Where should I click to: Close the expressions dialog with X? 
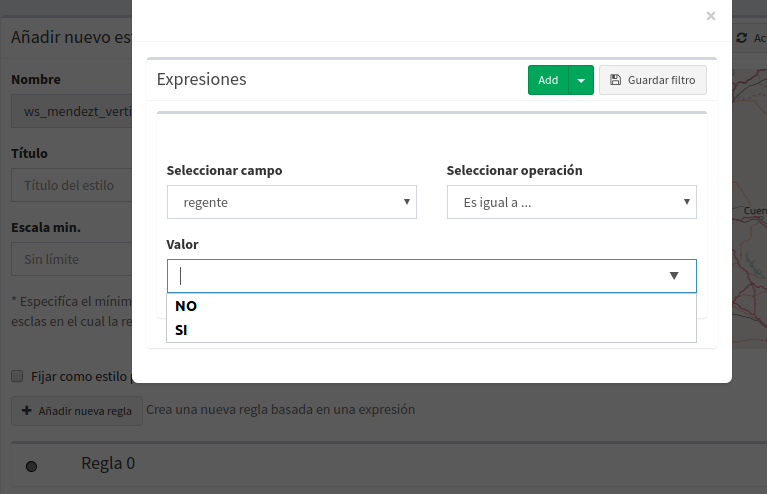click(711, 16)
